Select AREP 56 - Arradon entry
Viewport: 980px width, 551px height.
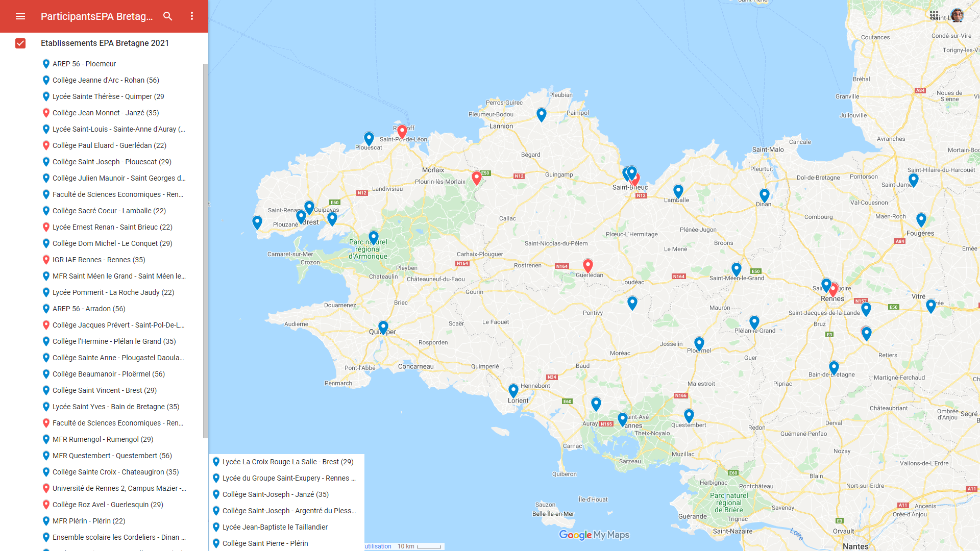coord(89,309)
